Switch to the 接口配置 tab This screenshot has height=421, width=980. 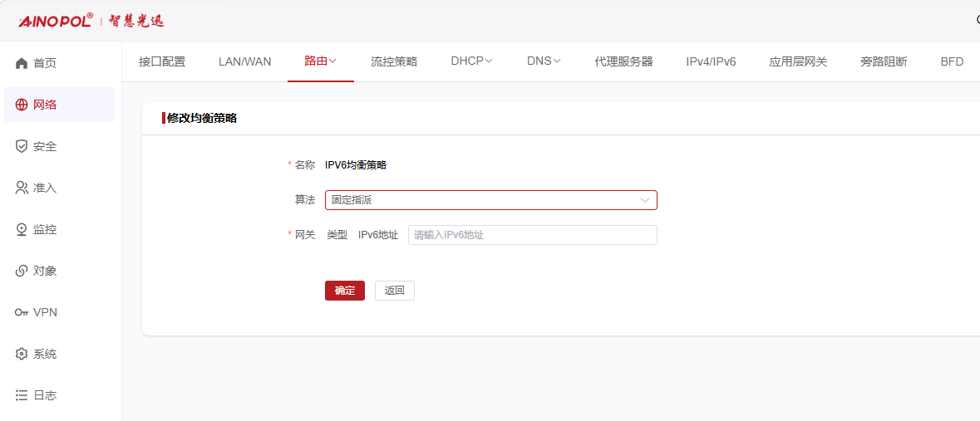point(162,61)
